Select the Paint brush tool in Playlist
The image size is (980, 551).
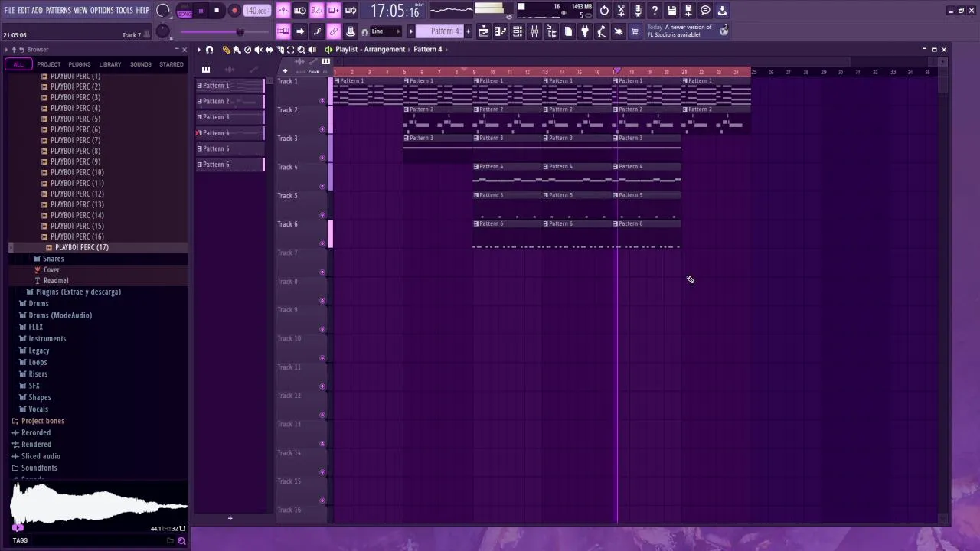pos(237,50)
